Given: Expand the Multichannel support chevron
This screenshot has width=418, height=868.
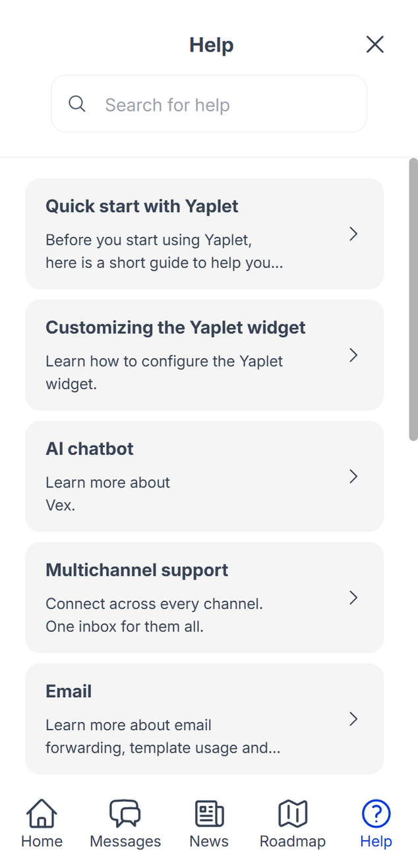Looking at the screenshot, I should pyautogui.click(x=353, y=598).
